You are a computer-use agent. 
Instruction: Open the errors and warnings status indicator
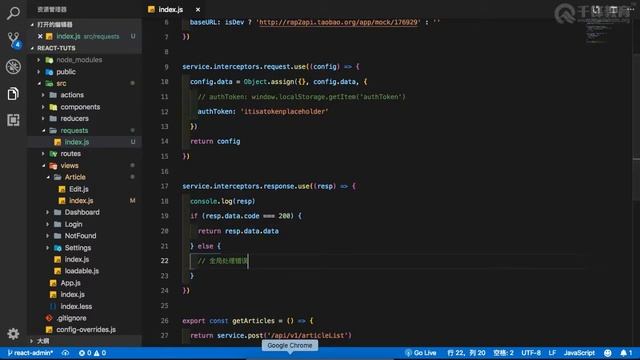pos(92,353)
